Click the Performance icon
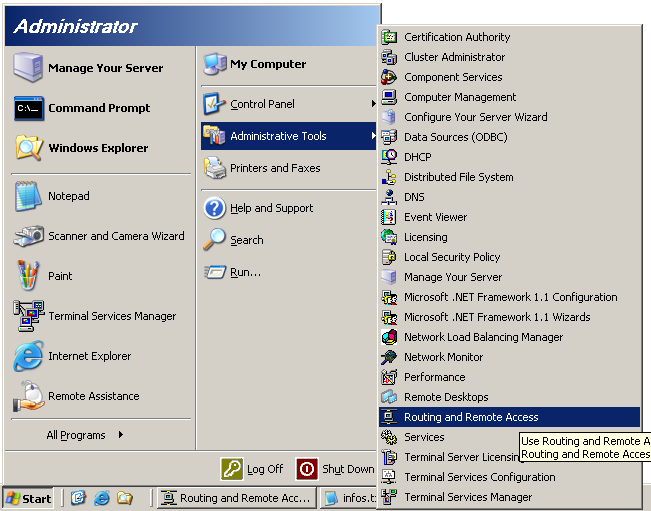Screen dimensions: 651x511 pos(389,377)
